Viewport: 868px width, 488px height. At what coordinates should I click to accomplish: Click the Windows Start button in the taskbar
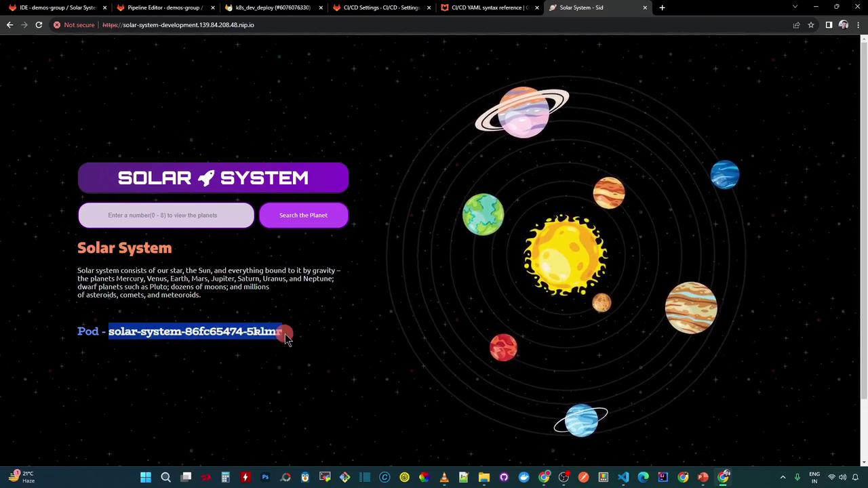click(146, 477)
